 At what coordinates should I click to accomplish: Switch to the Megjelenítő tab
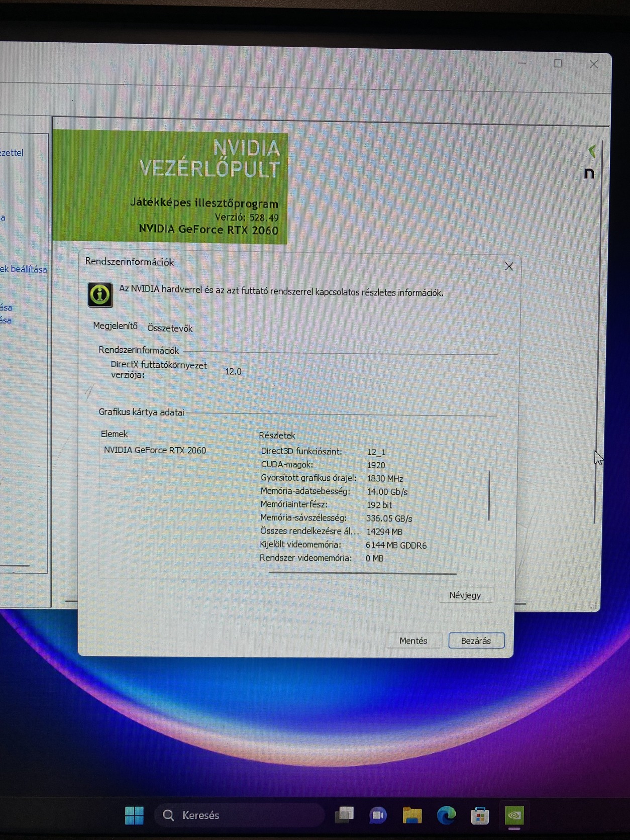click(x=115, y=326)
